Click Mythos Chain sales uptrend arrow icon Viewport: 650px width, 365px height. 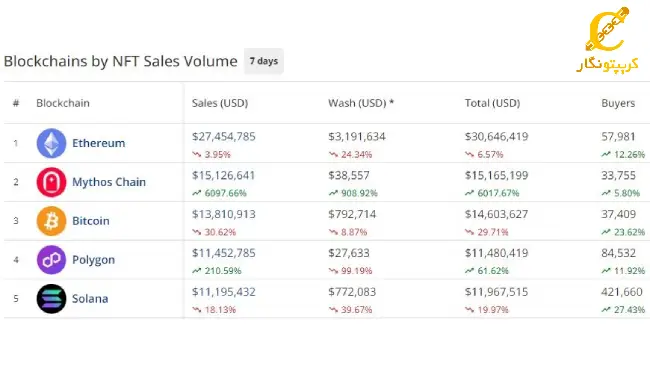(196, 193)
